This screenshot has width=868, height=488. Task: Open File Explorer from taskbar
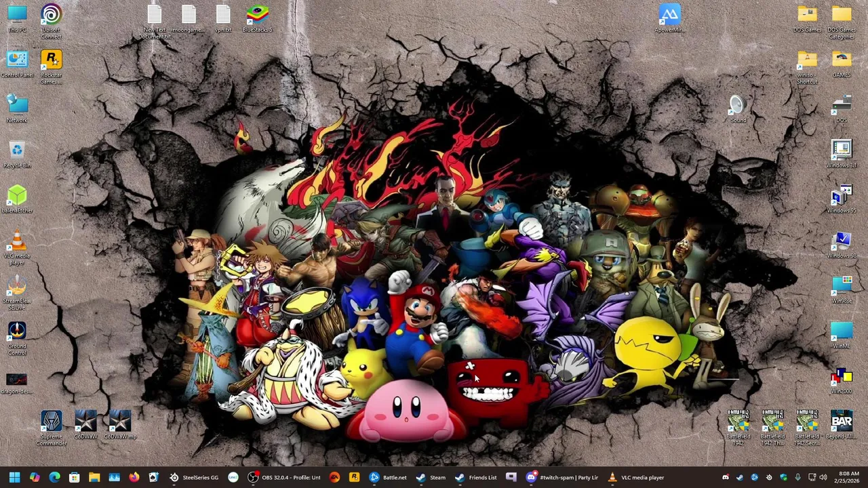94,477
